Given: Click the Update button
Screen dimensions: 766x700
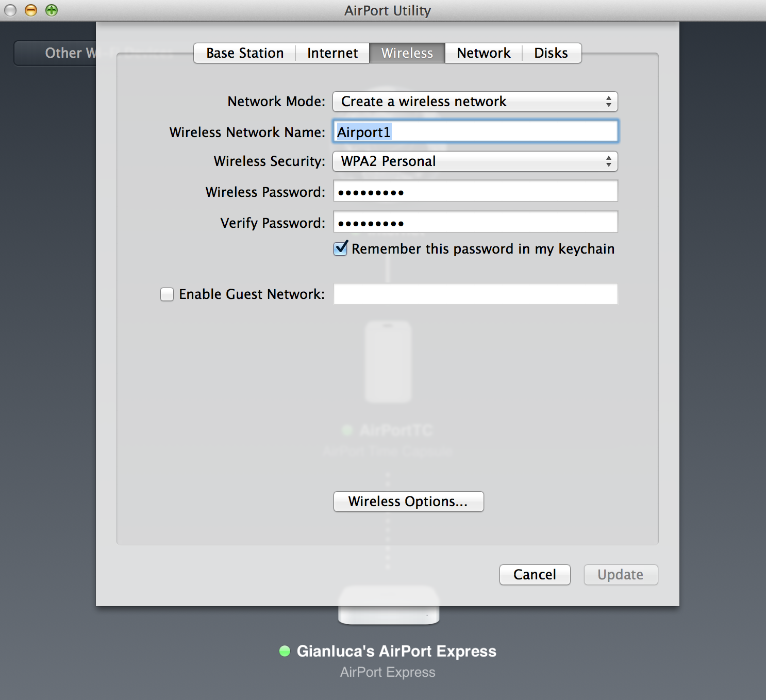Looking at the screenshot, I should click(621, 575).
